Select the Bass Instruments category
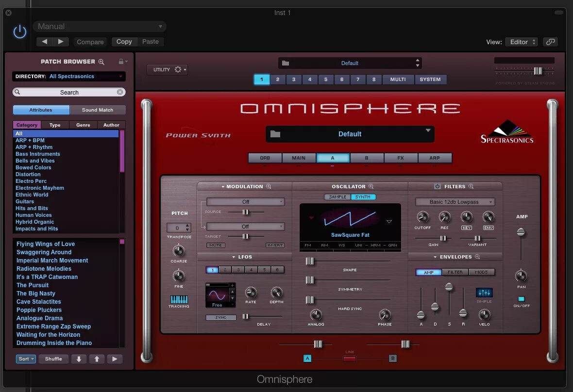 pos(66,154)
